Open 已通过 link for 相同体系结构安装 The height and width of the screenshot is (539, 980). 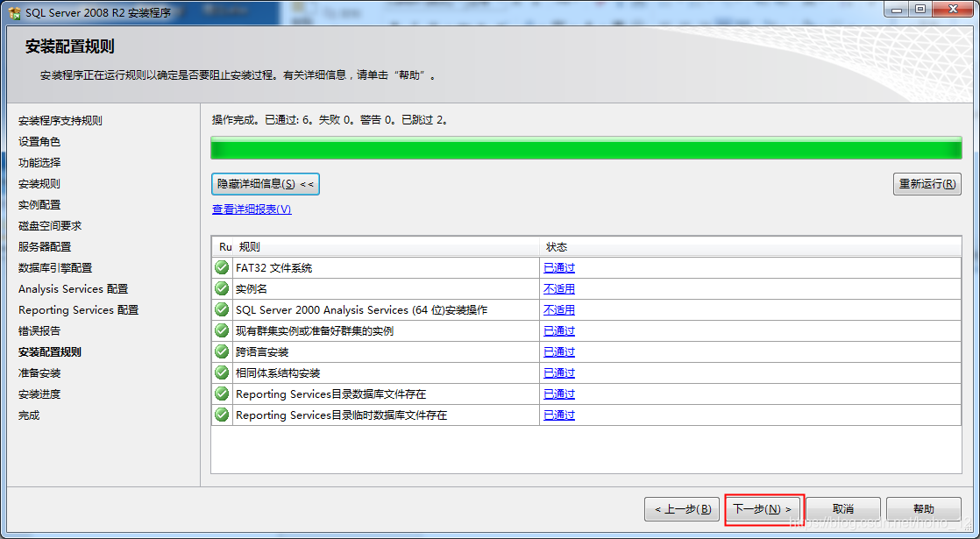click(x=559, y=372)
